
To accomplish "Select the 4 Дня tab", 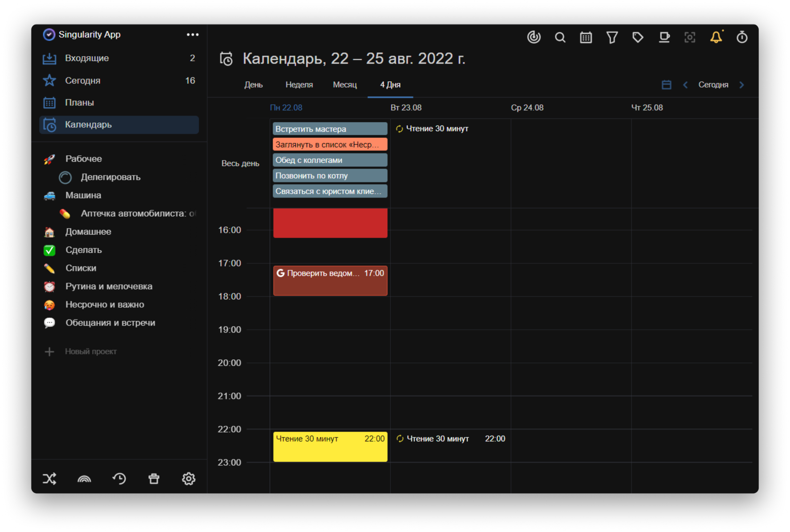I will pyautogui.click(x=390, y=85).
